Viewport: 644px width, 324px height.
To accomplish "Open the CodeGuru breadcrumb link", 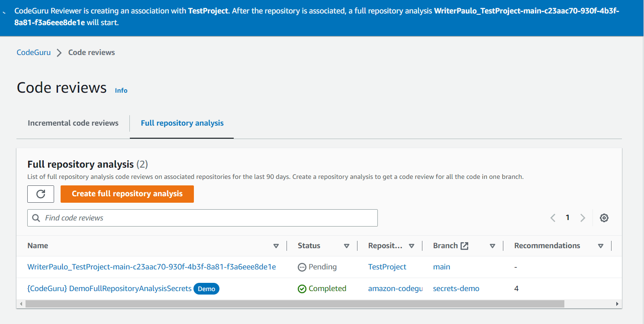I will 33,52.
